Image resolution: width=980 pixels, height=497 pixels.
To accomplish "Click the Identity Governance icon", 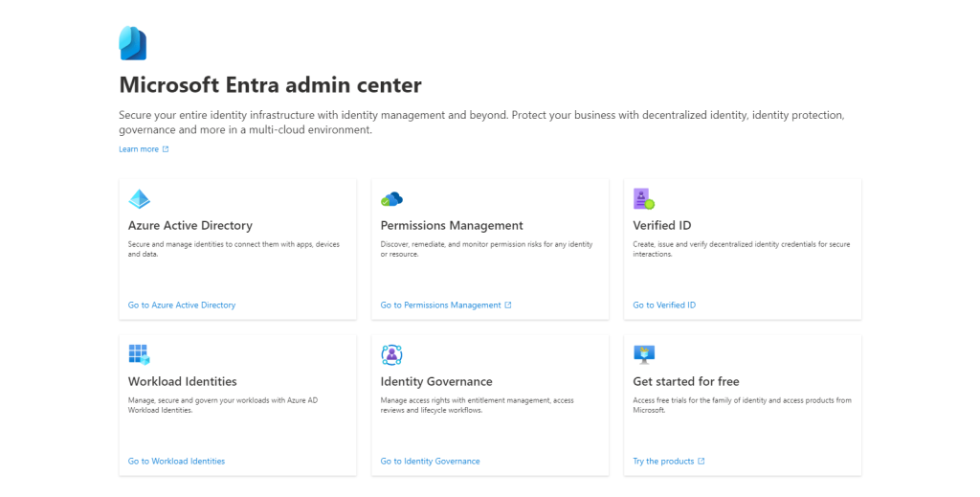I will click(x=391, y=354).
